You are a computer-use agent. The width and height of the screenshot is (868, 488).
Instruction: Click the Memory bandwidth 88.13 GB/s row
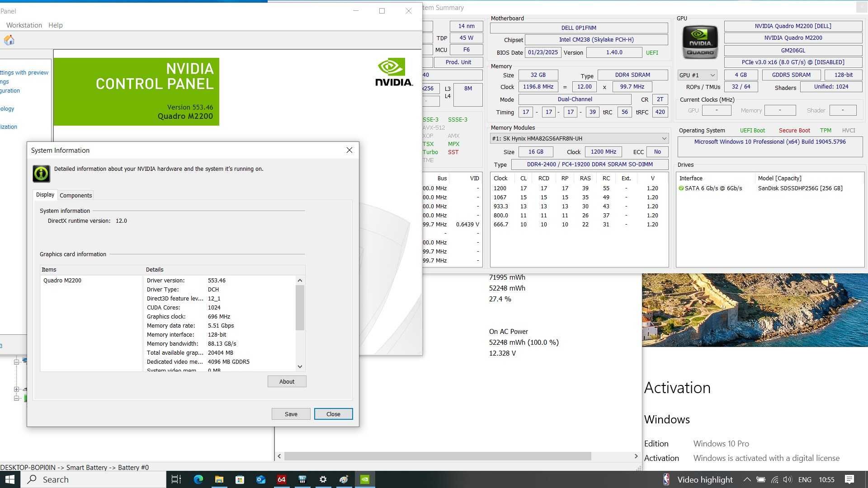click(220, 344)
